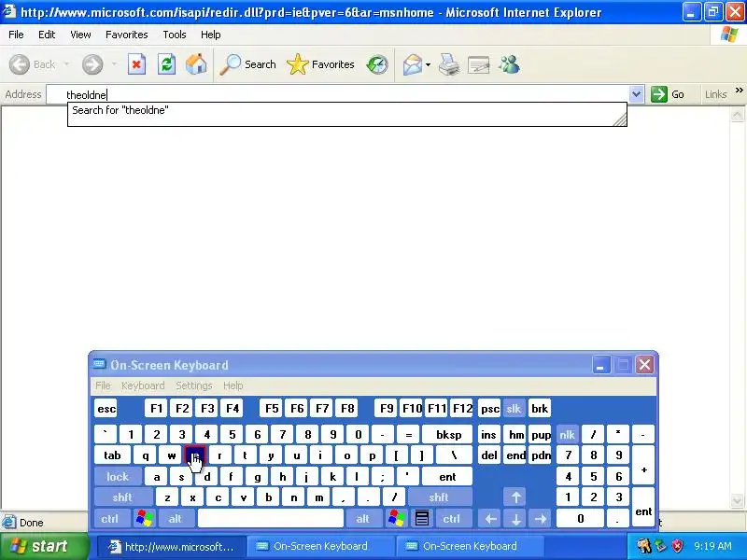Image resolution: width=747 pixels, height=560 pixels.
Task: Expand Forward button history dropdown arrow
Action: coord(114,64)
